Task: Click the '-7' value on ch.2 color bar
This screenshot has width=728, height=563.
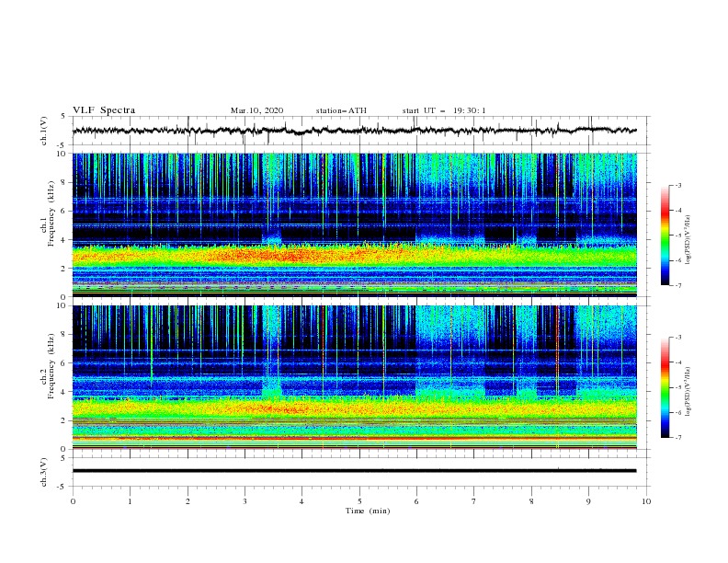Action: coord(678,438)
